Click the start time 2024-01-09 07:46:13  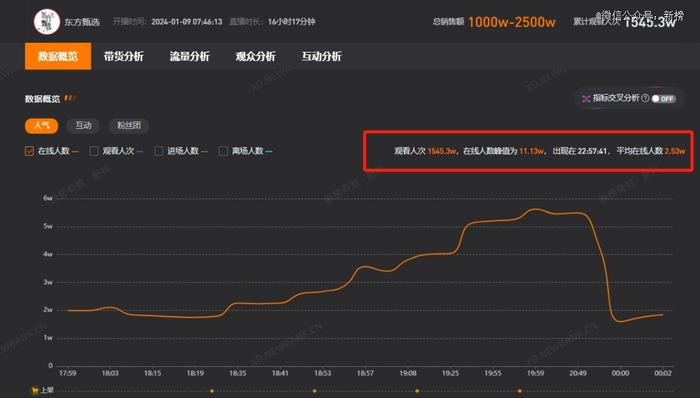187,22
